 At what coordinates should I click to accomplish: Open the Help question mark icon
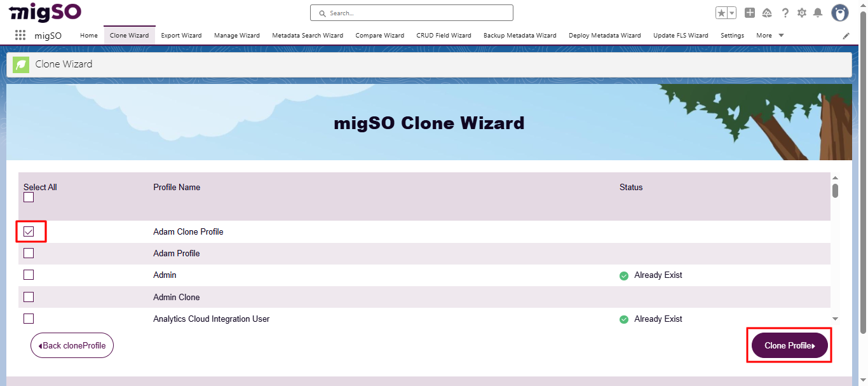click(785, 13)
